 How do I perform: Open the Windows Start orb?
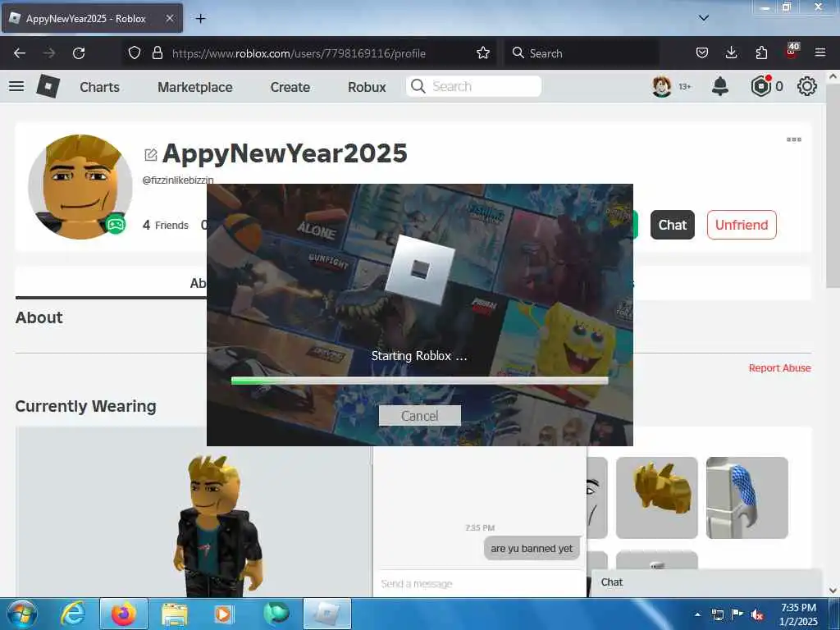pos(22,614)
